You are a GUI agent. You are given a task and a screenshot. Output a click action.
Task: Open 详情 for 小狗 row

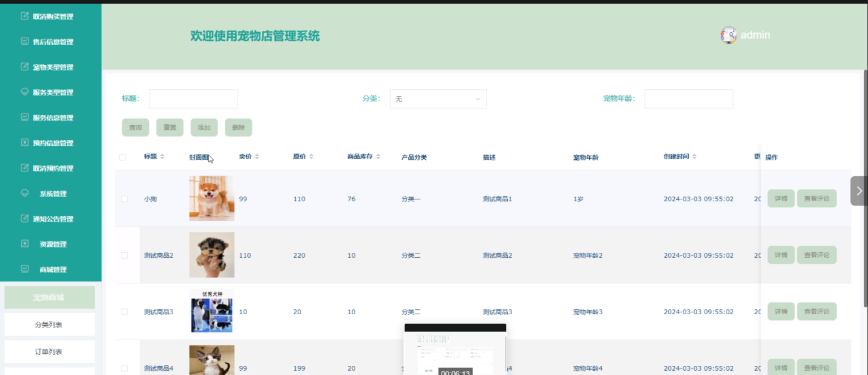tap(781, 199)
